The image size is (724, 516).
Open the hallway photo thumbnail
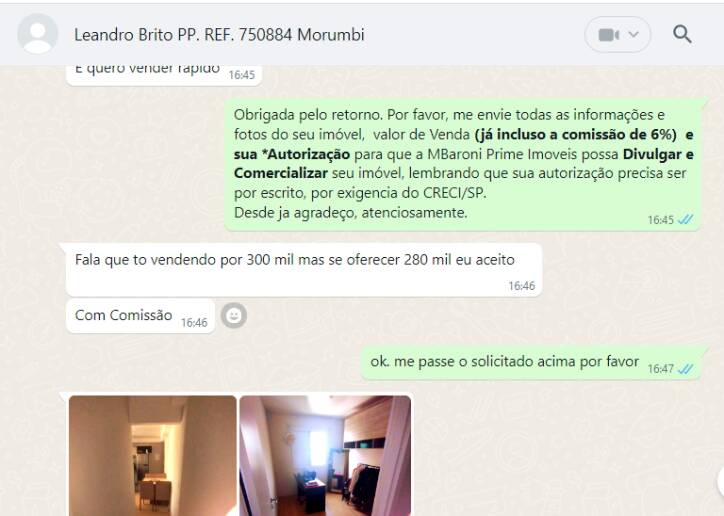[x=152, y=456]
